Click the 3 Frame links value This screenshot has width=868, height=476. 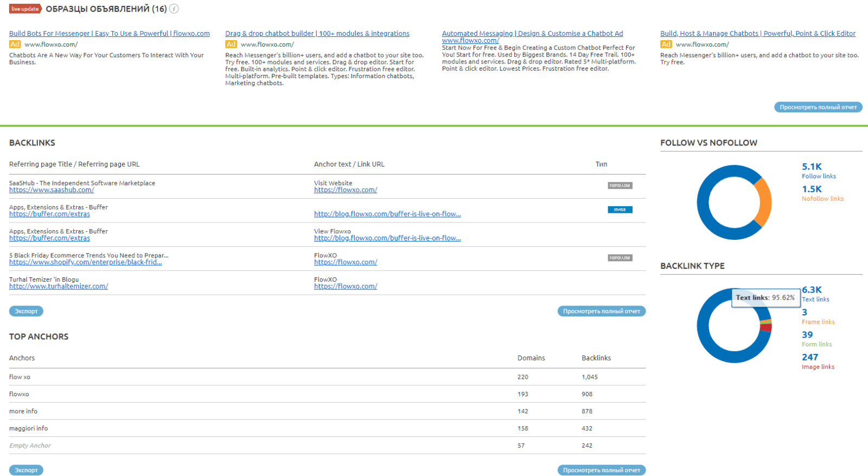pyautogui.click(x=805, y=313)
